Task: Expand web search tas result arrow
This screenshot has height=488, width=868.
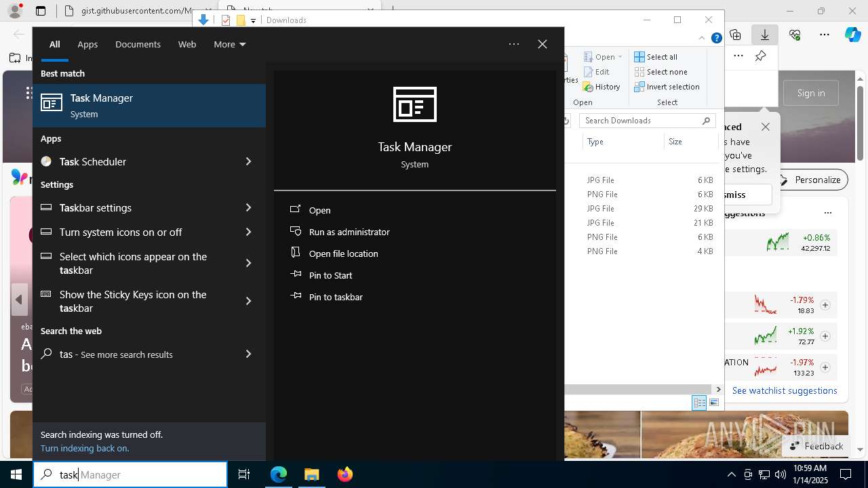Action: 248,354
